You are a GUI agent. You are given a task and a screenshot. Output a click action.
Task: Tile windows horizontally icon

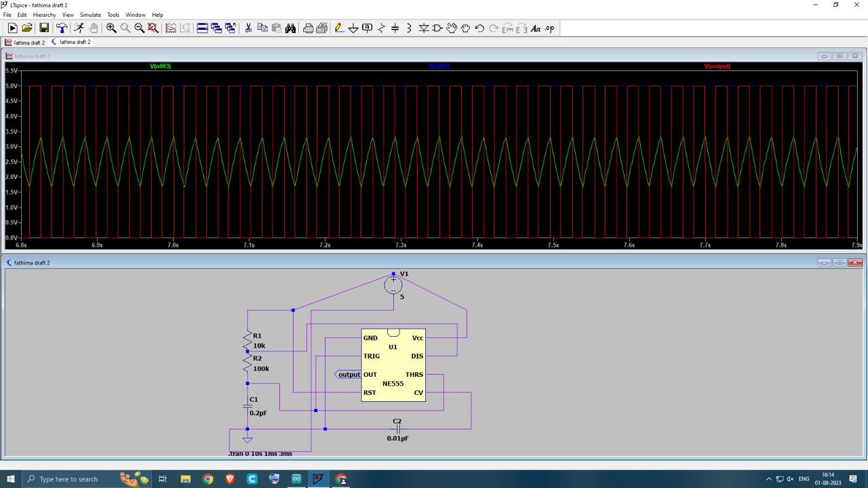[x=202, y=28]
